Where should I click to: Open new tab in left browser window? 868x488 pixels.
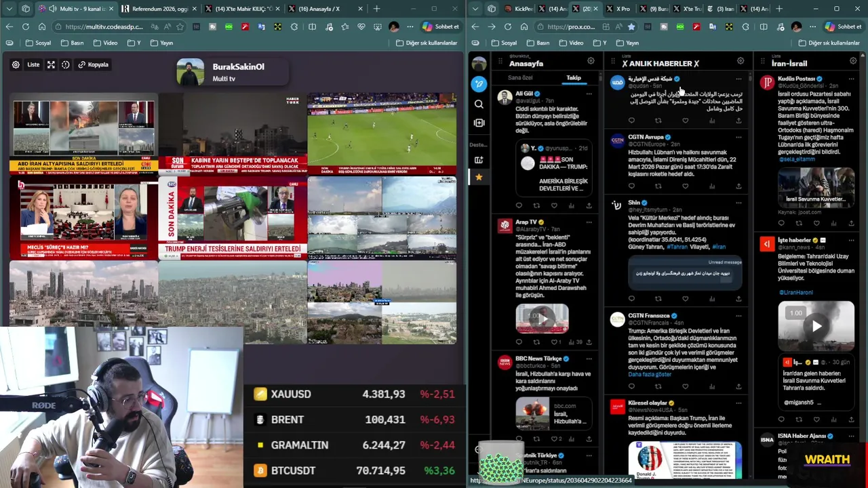coord(376,9)
